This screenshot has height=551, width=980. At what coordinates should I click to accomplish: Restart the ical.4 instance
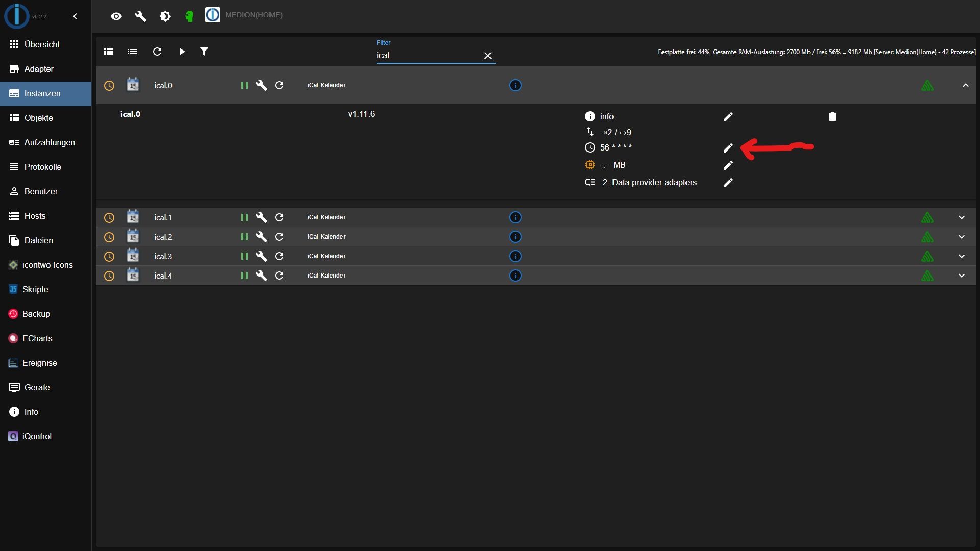279,275
